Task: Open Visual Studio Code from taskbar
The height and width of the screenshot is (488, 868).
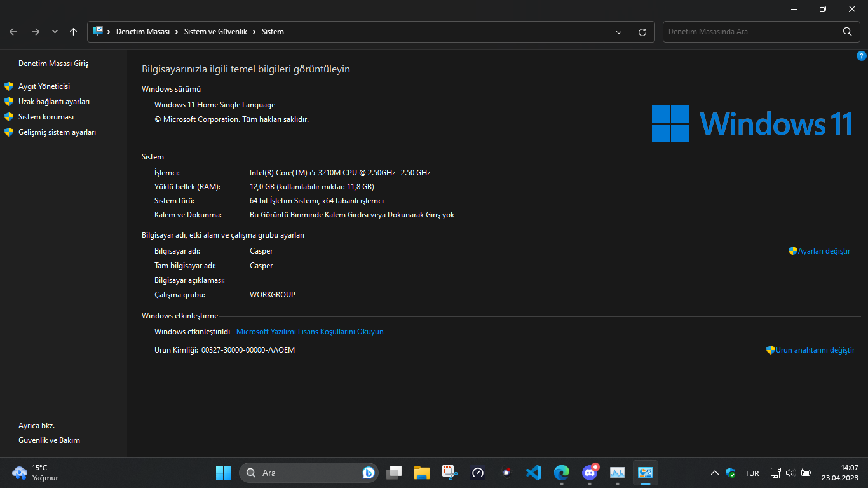Action: click(x=534, y=473)
